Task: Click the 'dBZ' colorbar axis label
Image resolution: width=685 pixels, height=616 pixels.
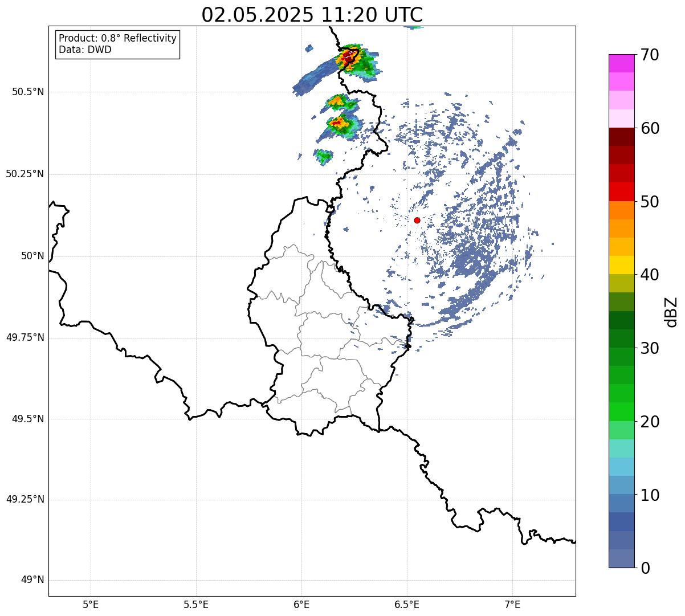Action: (x=671, y=311)
